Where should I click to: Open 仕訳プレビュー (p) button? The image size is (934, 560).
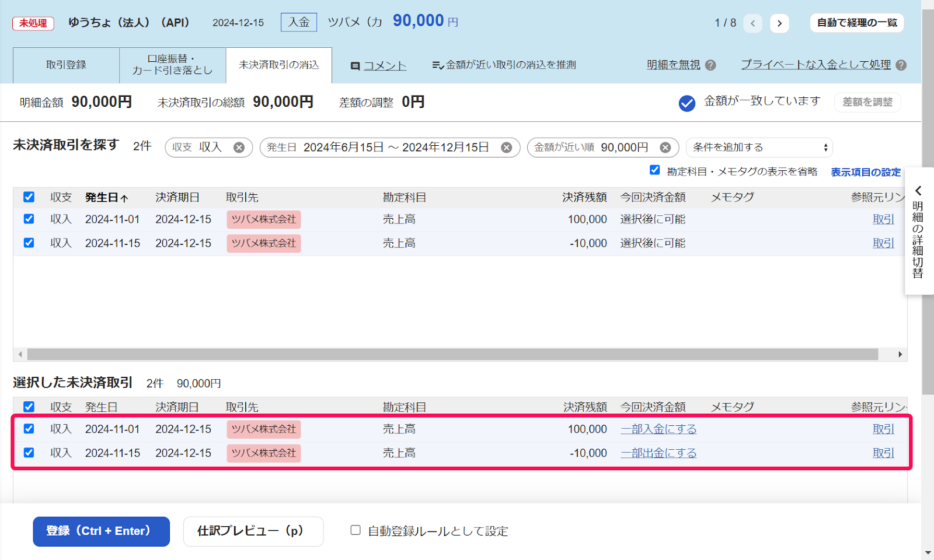click(253, 531)
